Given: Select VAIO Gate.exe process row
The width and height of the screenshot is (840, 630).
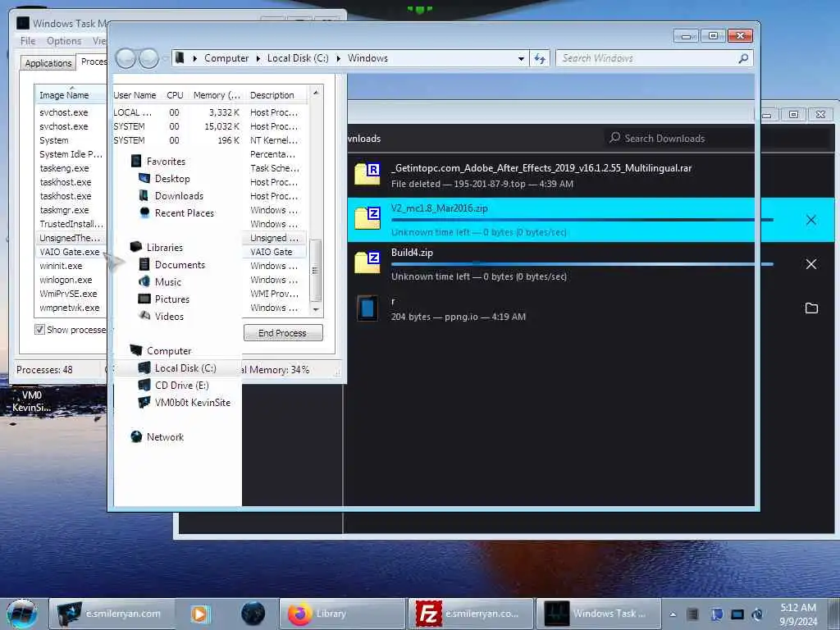Looking at the screenshot, I should pos(70,252).
